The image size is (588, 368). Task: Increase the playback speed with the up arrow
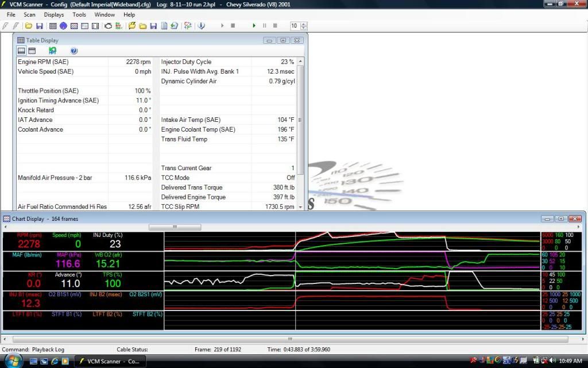coord(304,24)
